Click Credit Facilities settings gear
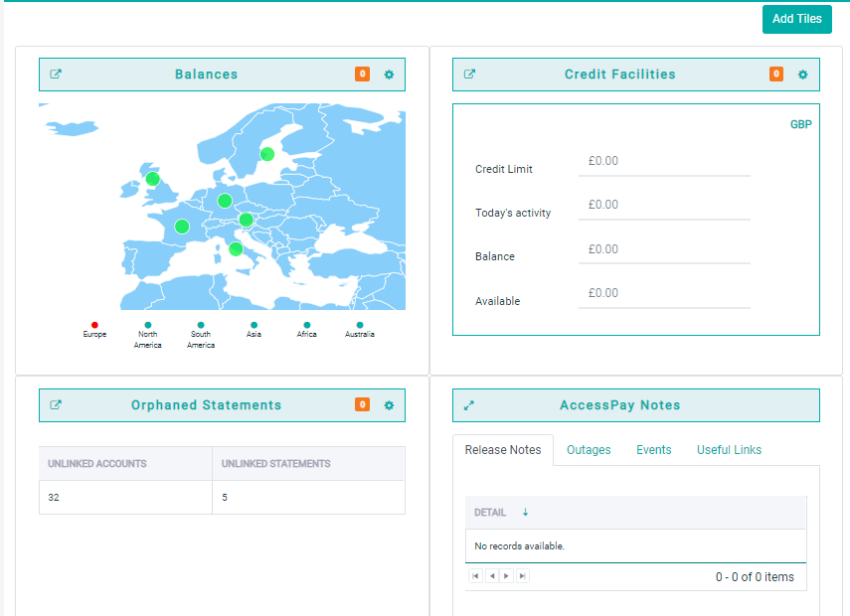This screenshot has width=850, height=616. 802,75
